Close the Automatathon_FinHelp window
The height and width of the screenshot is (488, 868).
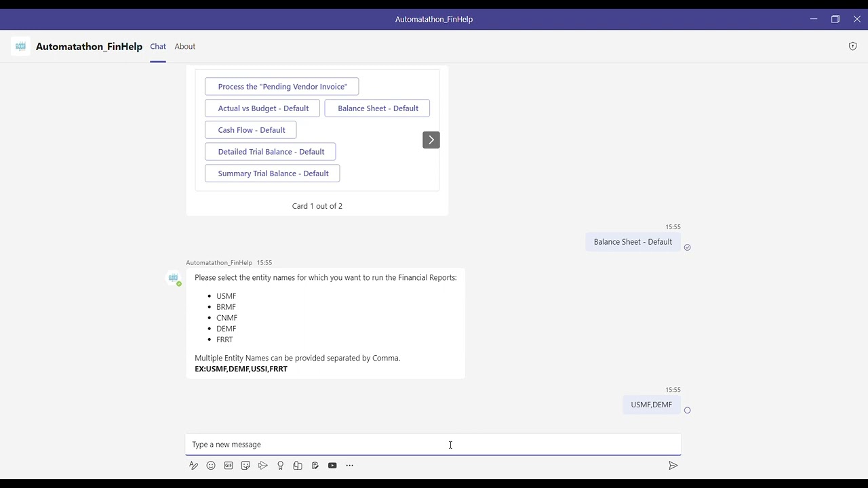(857, 19)
